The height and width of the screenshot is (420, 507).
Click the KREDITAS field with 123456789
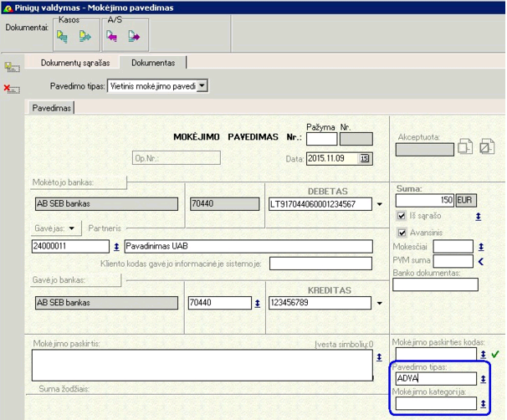320,303
